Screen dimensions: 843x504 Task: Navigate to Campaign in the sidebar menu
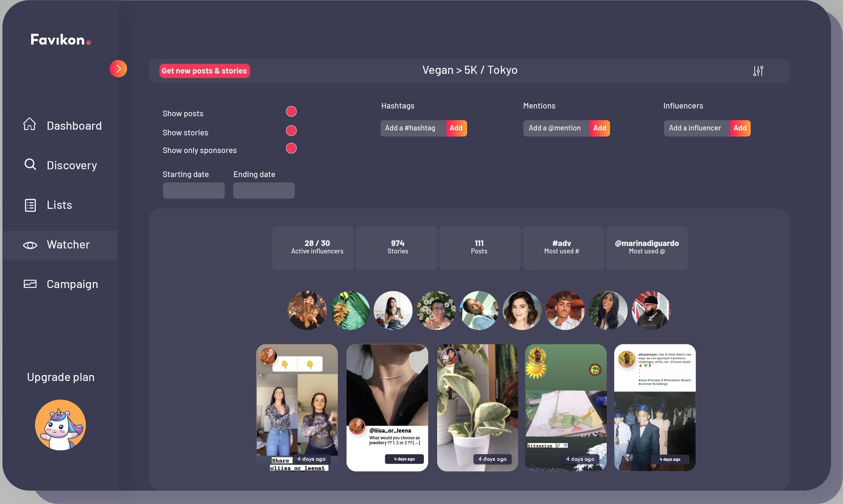pos(72,284)
